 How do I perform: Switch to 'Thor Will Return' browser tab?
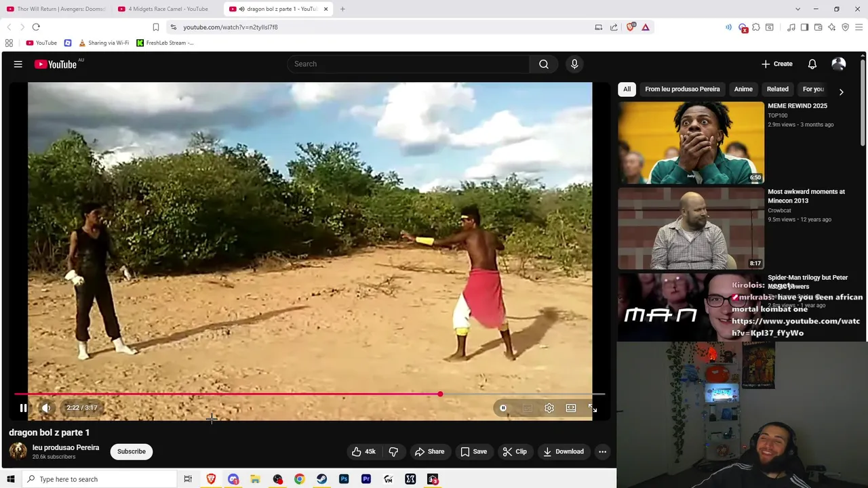pos(56,9)
